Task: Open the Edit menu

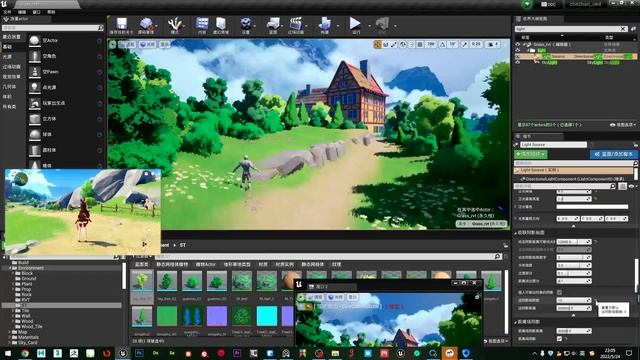Action: coord(22,12)
